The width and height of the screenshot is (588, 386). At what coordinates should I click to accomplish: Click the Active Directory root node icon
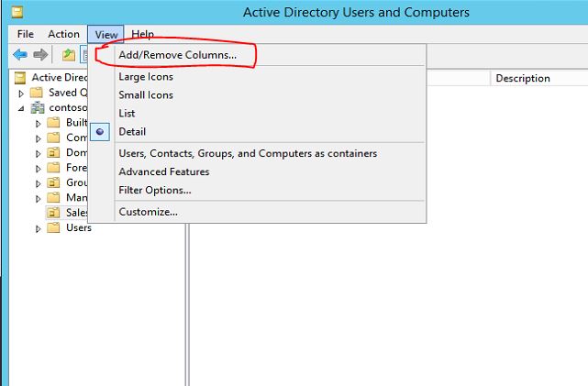pos(20,78)
